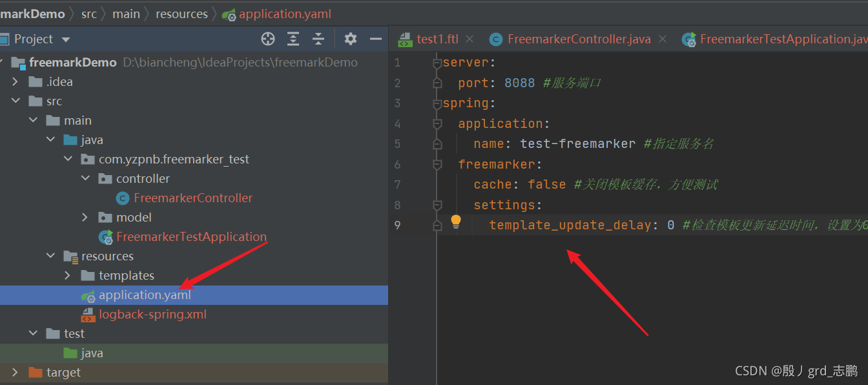The image size is (868, 385).
Task: Hide the Project tool window with minus icon
Action: (x=376, y=39)
